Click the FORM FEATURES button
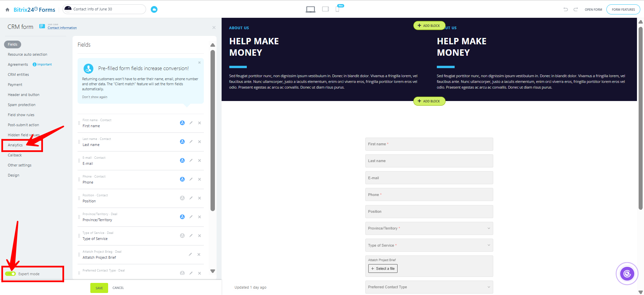The image size is (644, 295). [623, 9]
